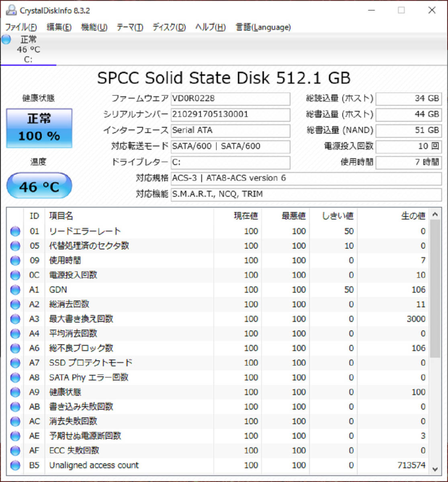
Task: Click status orb for ID A7 SSD プロテクトモード
Action: (15, 363)
